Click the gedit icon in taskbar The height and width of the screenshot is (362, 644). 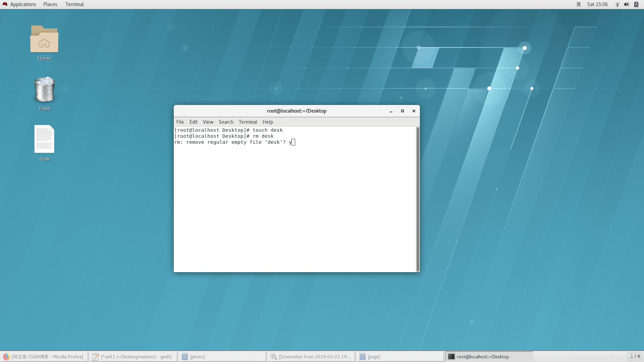coord(96,357)
